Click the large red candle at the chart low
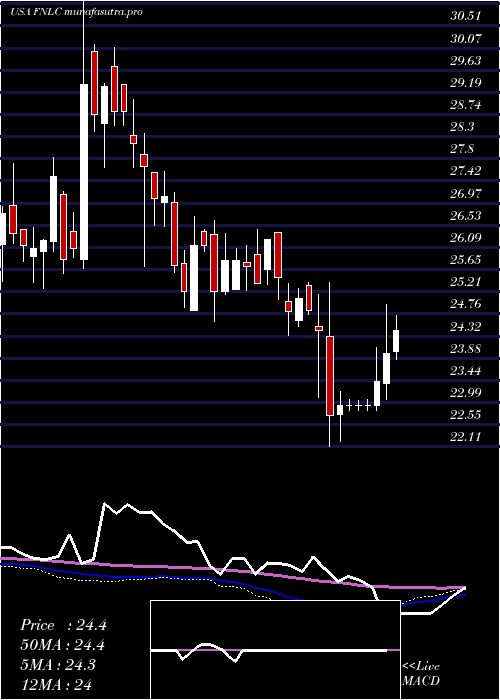 pos(330,376)
